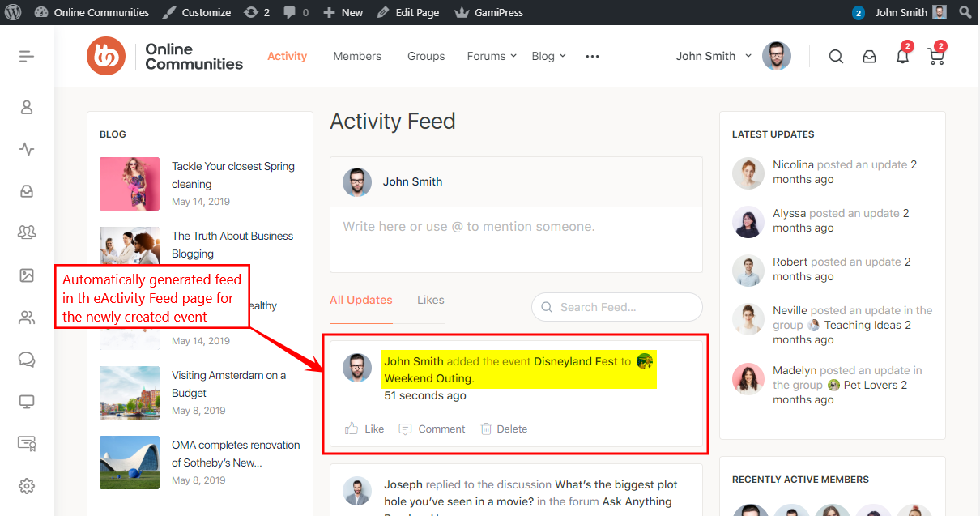Open the notifications bell icon
The image size is (980, 516).
(x=902, y=57)
